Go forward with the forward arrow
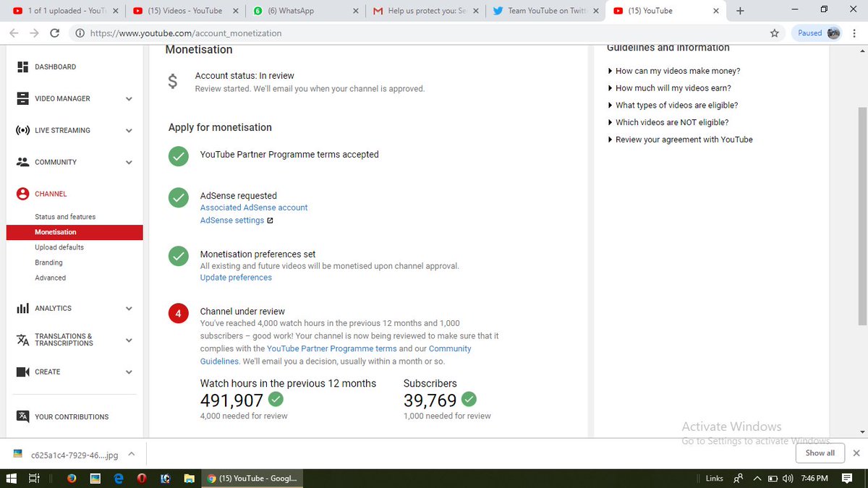The height and width of the screenshot is (488, 868). (x=34, y=33)
